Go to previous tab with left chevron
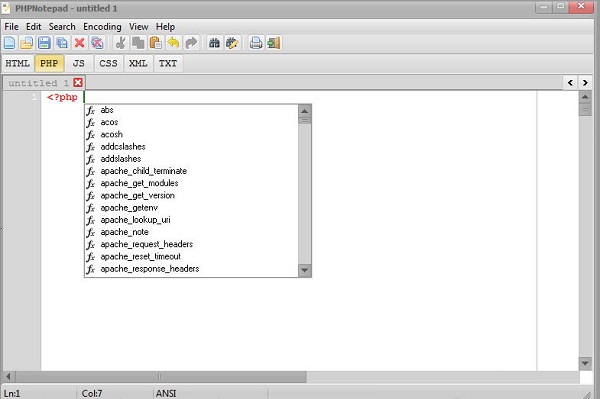The image size is (600, 399). click(x=570, y=83)
